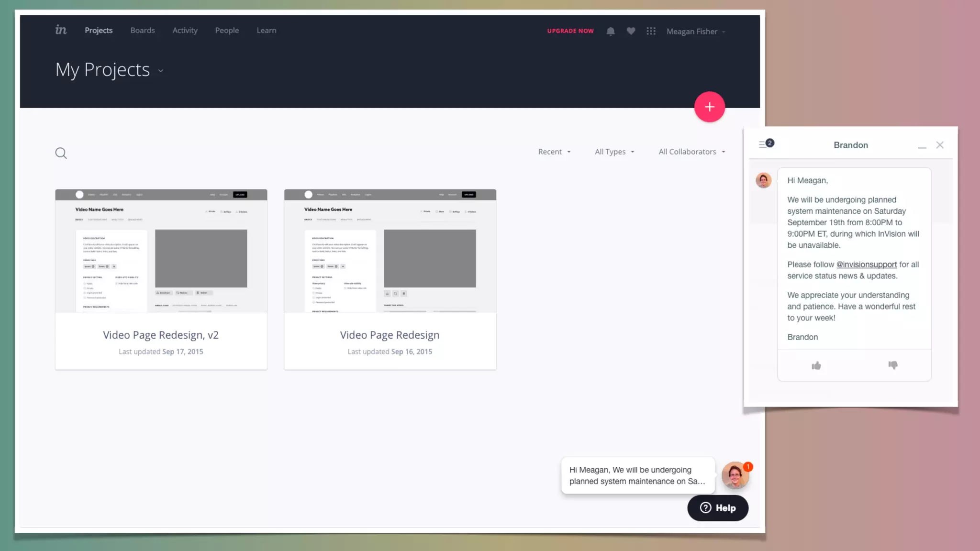Close the Brandon chat panel
Viewport: 980px width, 551px height.
[940, 145]
